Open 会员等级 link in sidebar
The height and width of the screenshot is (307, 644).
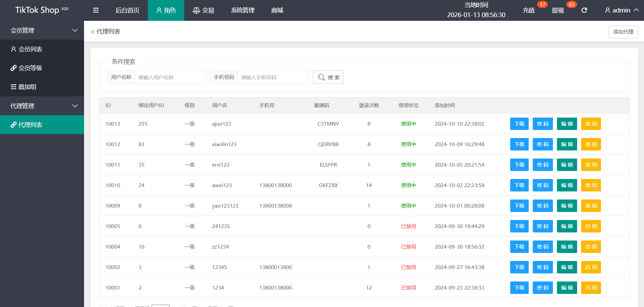(30, 68)
